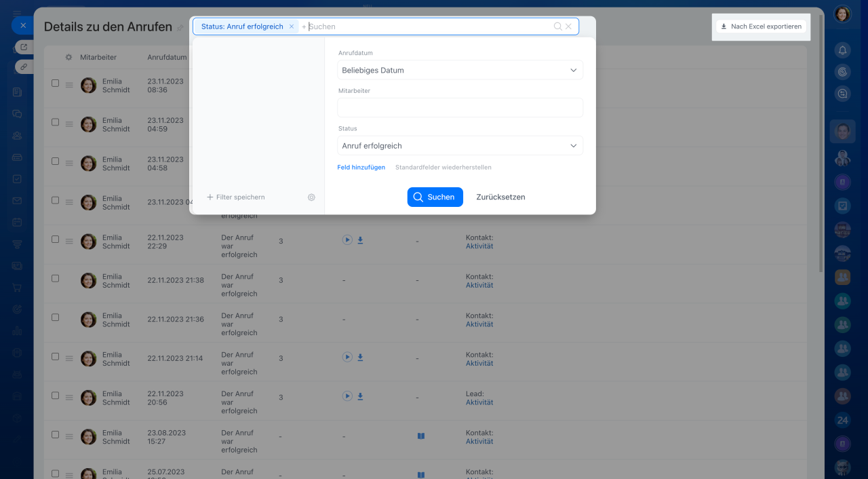Open the bar chart icon in left sidebar
868x479 pixels.
click(17, 331)
